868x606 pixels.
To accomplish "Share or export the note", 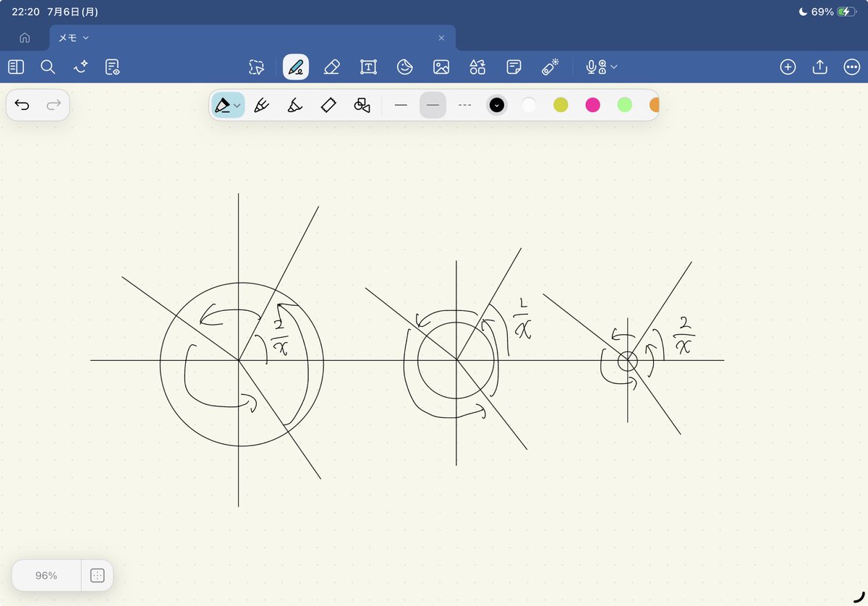I will 820,67.
